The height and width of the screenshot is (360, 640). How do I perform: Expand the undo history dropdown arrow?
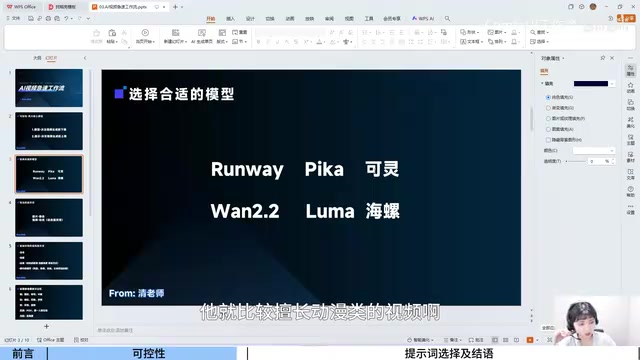pos(71,18)
